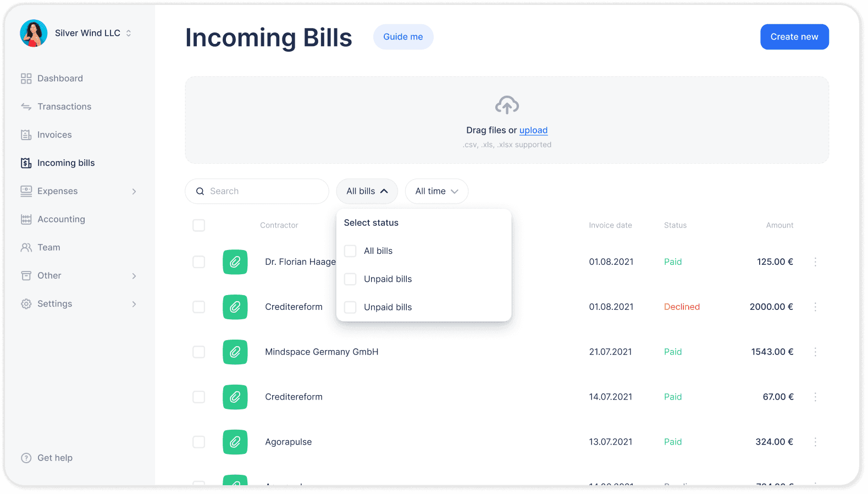Expand the Other submenu chevron
The image size is (868, 494).
coord(134,276)
